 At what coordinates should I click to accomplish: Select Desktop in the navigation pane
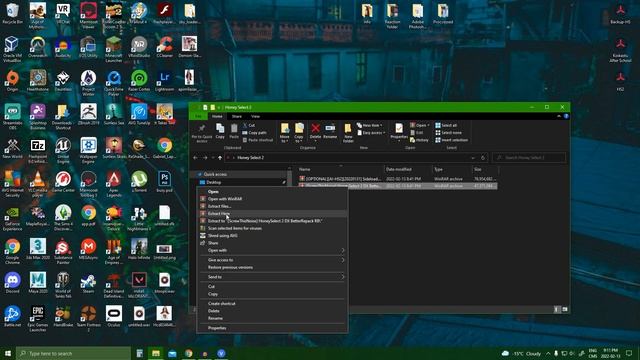click(214, 182)
